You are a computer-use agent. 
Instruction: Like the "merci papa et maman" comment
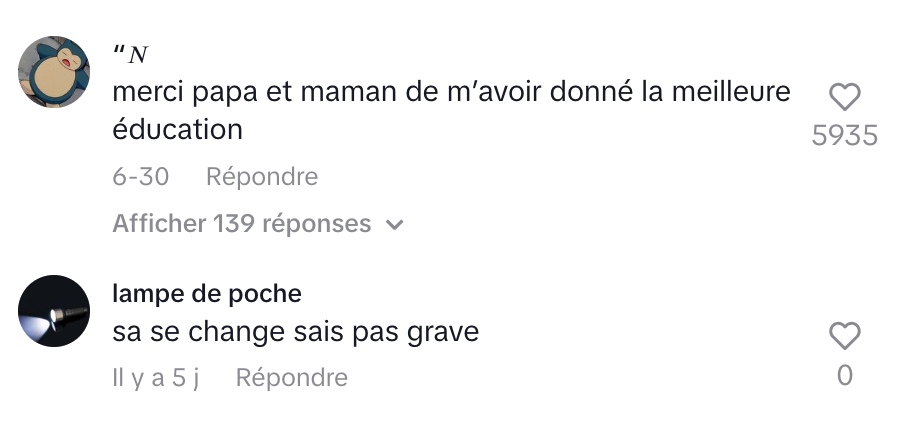[x=844, y=97]
